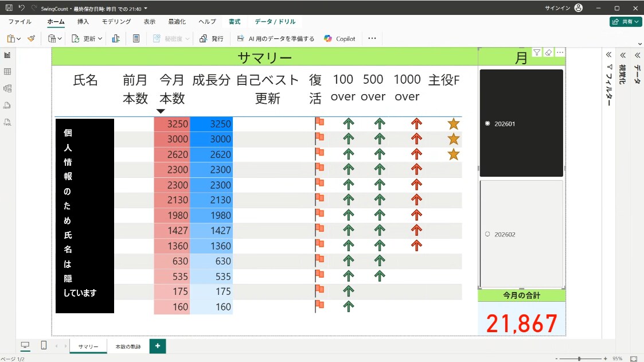Select the 今月本数 cell showing 2620
644x362 pixels.
[x=171, y=154]
